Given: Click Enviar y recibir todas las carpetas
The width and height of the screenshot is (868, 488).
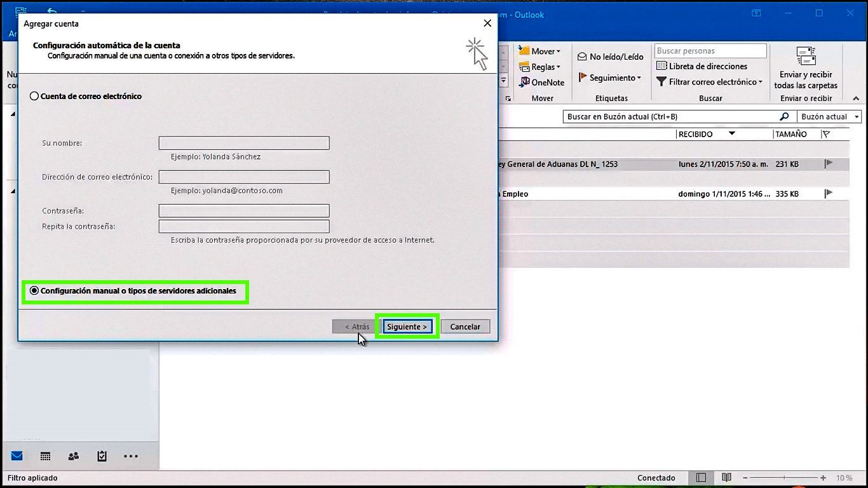Looking at the screenshot, I should coord(806,70).
